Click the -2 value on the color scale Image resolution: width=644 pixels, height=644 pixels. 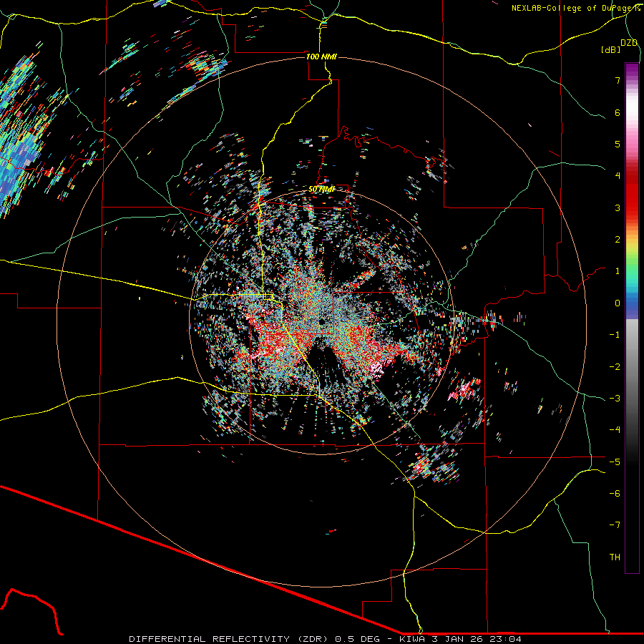[x=615, y=367]
